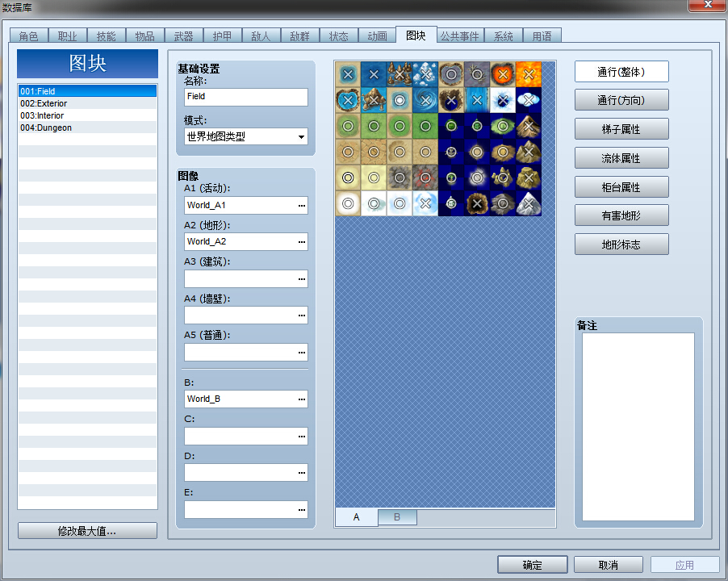Viewport: 728px width, 581px height.
Task: Click the 修改最大值... button
Action: pos(87,531)
